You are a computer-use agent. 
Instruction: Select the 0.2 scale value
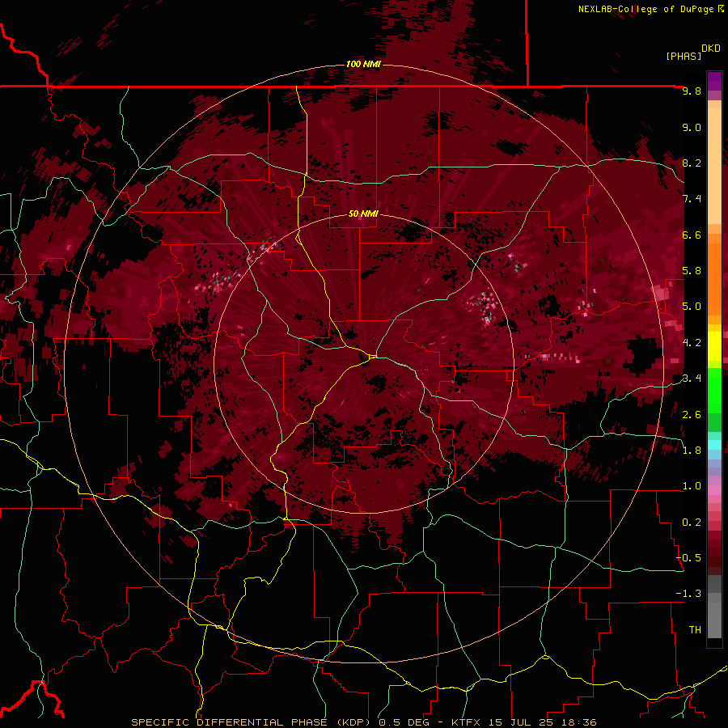tap(692, 522)
